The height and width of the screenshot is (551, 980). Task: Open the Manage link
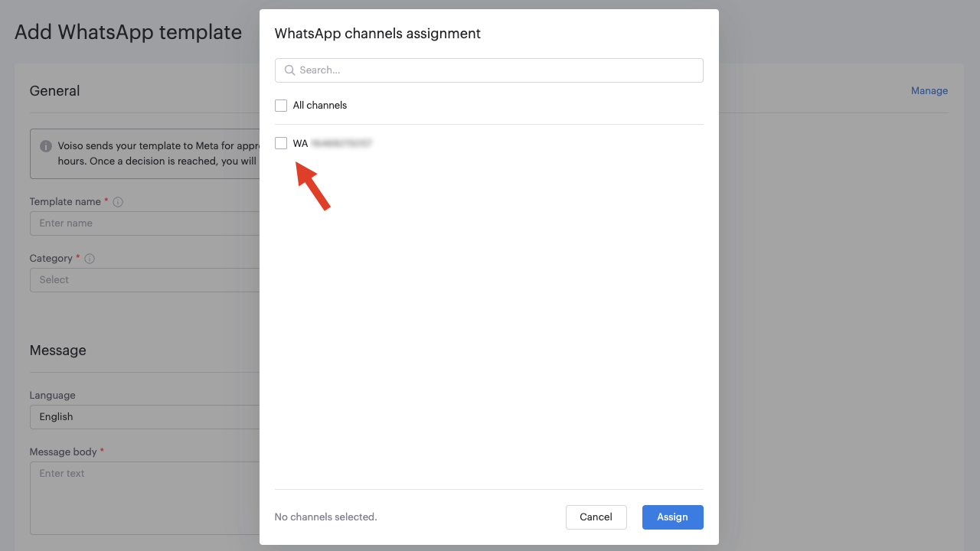pyautogui.click(x=929, y=90)
